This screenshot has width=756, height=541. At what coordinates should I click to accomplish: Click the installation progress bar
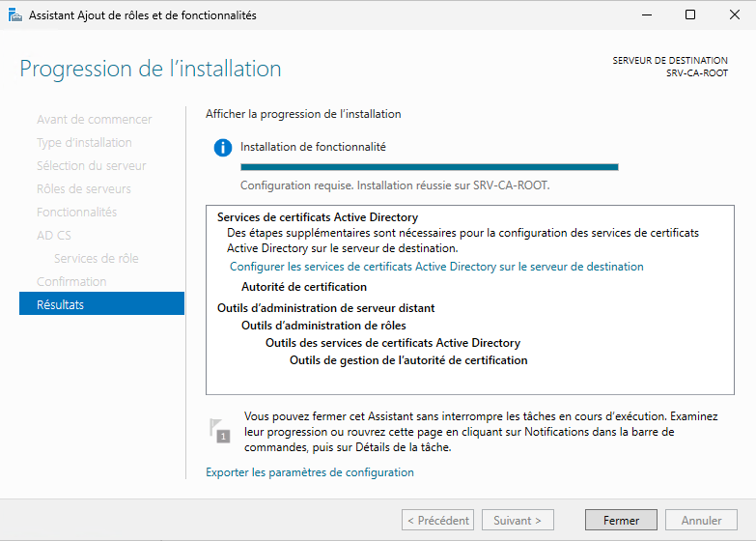pos(429,167)
